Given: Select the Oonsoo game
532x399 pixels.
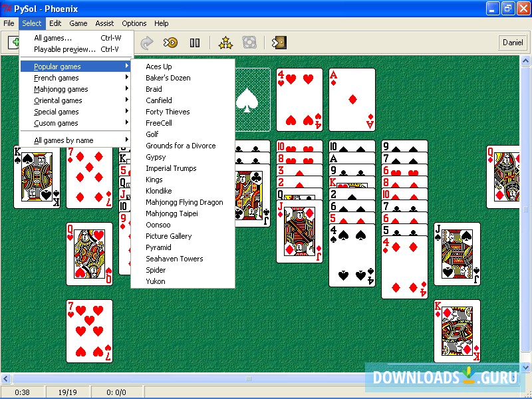Looking at the screenshot, I should 183,225.
